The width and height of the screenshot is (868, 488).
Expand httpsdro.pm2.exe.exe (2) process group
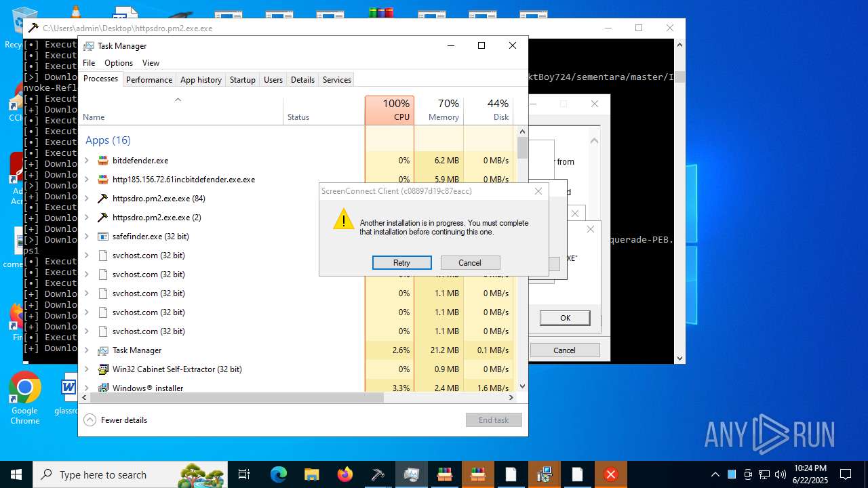[x=86, y=218]
